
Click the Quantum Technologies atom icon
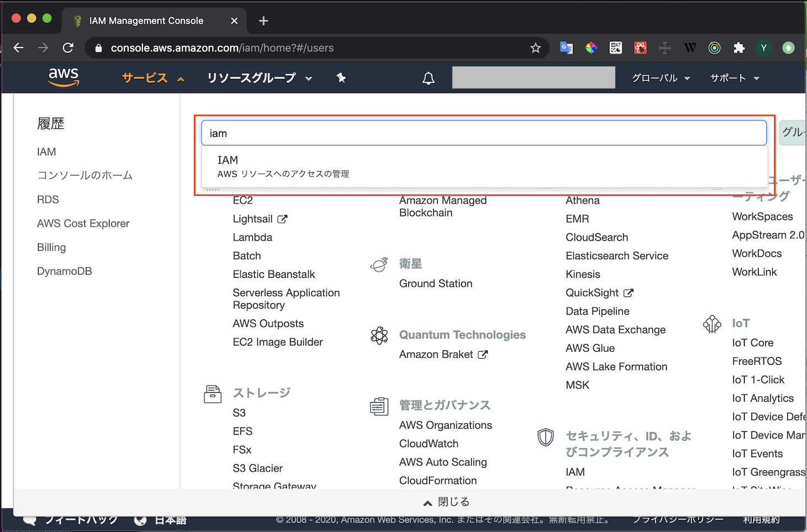(x=379, y=335)
